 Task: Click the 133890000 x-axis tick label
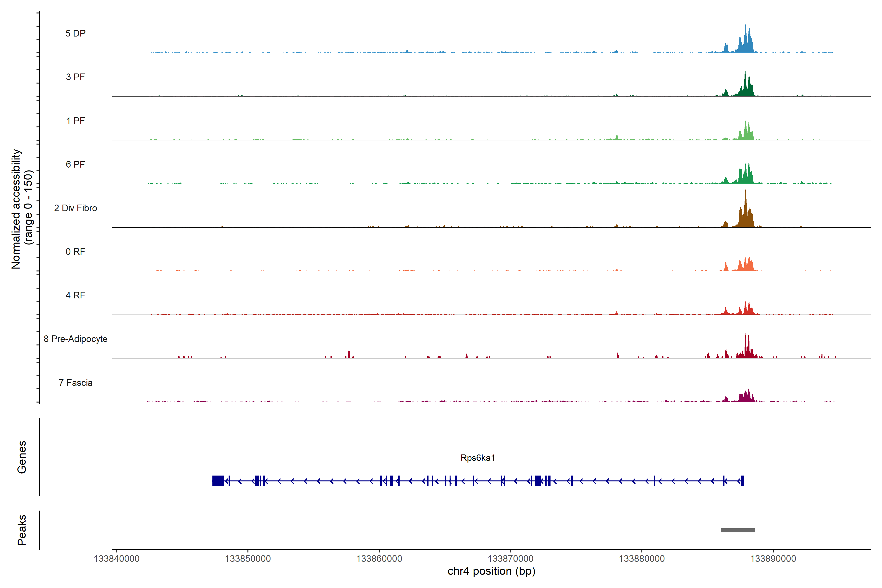point(772,558)
